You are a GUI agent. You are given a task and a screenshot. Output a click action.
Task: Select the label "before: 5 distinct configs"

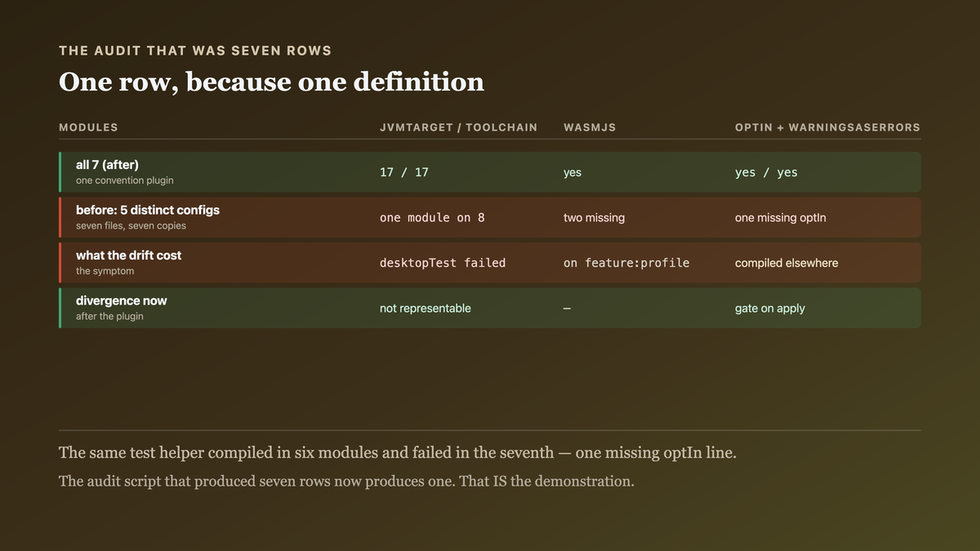point(148,210)
